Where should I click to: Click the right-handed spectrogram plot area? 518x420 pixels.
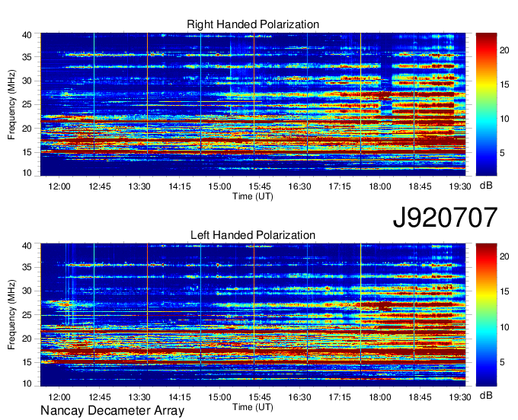coord(253,104)
